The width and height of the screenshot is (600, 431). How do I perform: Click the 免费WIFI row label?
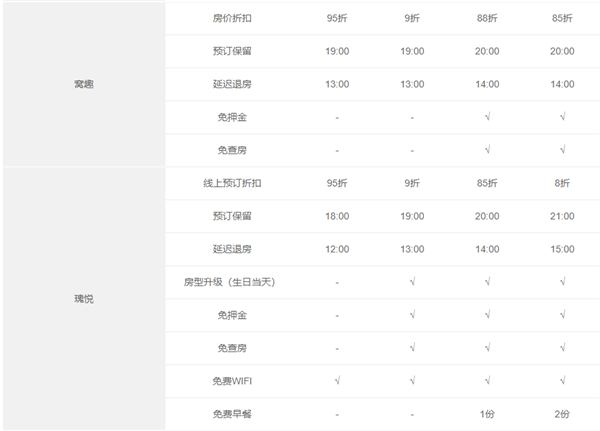click(x=232, y=381)
